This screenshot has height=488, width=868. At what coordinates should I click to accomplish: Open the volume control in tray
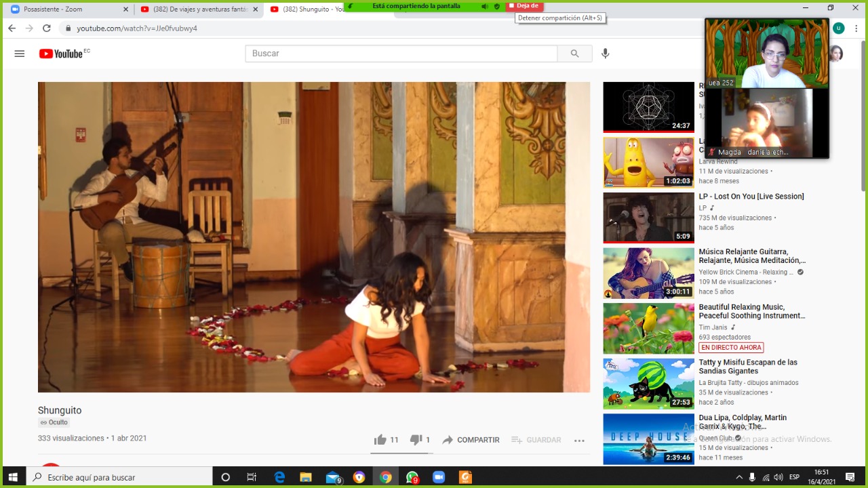click(778, 477)
